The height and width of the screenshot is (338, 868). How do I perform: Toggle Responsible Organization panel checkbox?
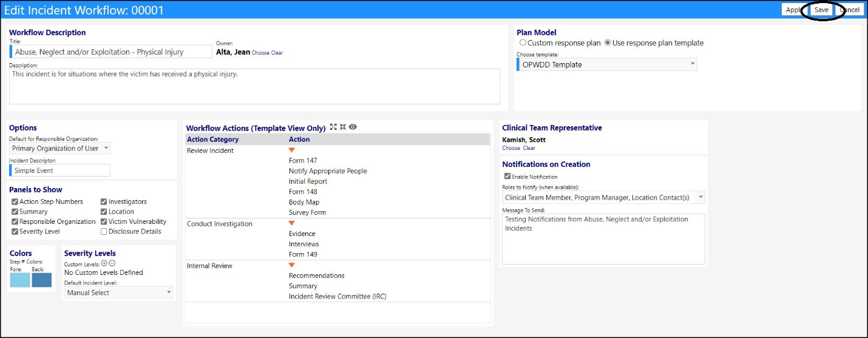click(x=15, y=221)
